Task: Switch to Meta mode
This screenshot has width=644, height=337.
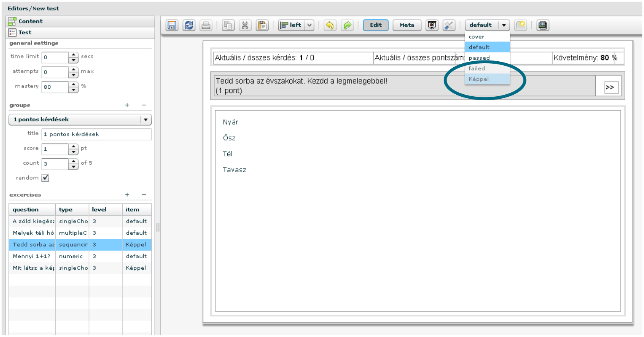Action: (407, 25)
